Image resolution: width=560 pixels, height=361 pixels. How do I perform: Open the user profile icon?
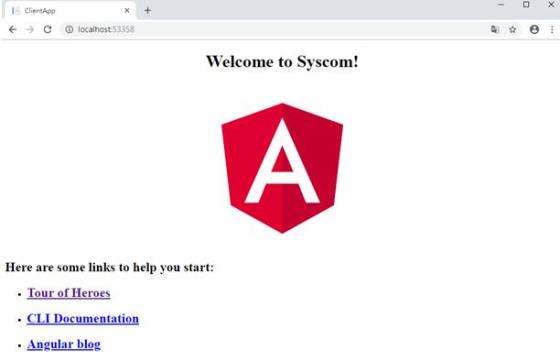point(534,29)
